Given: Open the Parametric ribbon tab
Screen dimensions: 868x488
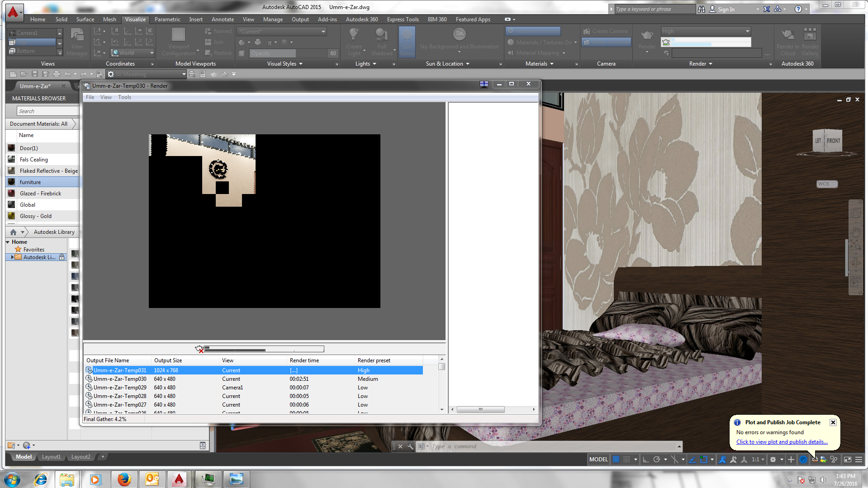Looking at the screenshot, I should click(x=167, y=19).
